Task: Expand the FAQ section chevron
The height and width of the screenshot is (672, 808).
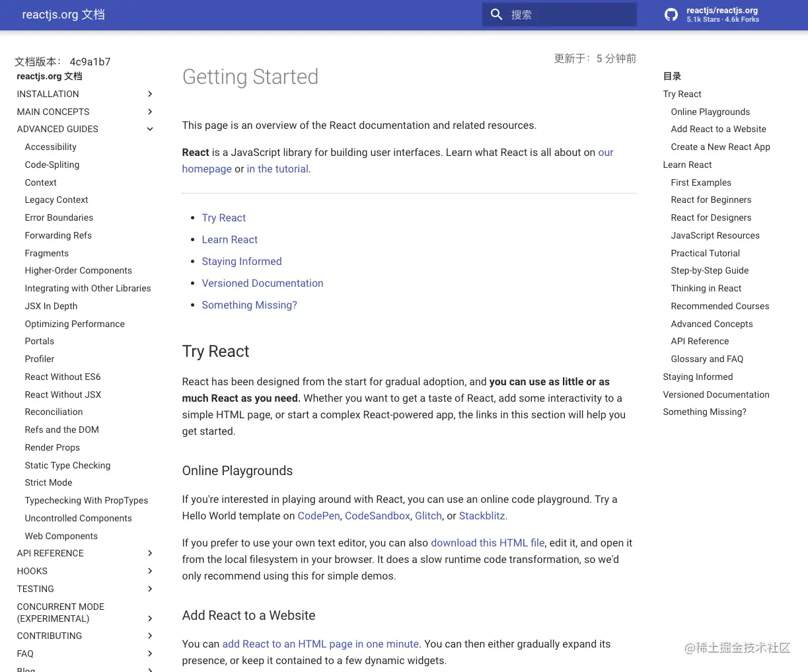Action: pyautogui.click(x=150, y=653)
